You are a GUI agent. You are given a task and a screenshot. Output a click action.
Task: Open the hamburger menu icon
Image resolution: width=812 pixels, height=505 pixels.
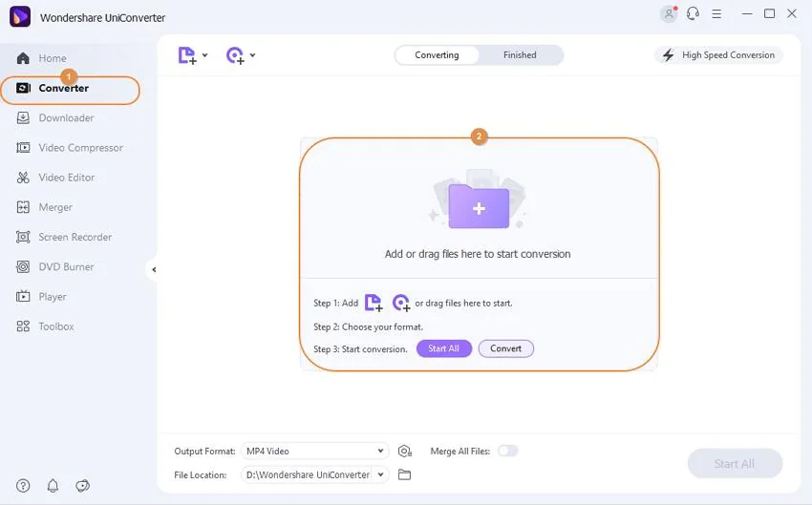pos(716,14)
